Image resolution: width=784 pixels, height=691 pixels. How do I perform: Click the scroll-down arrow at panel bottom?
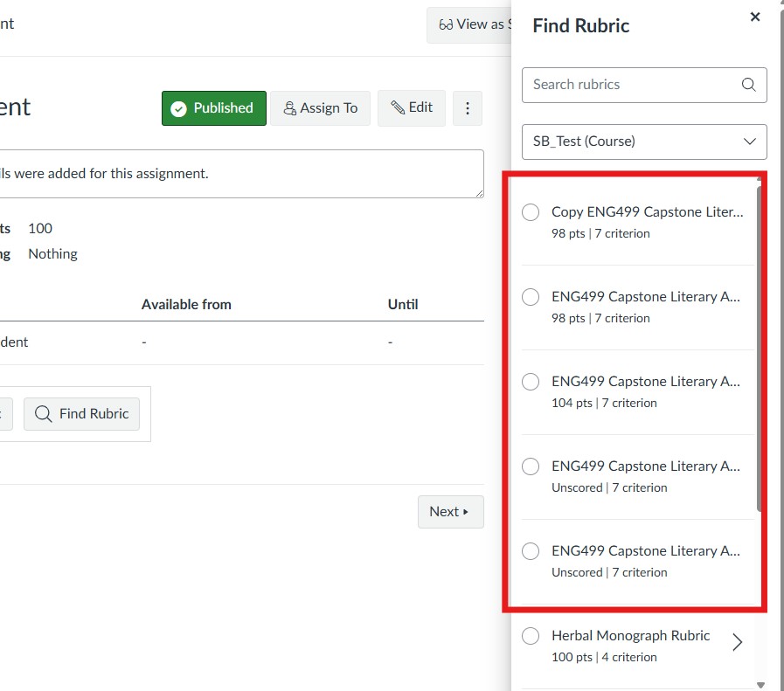click(x=760, y=684)
